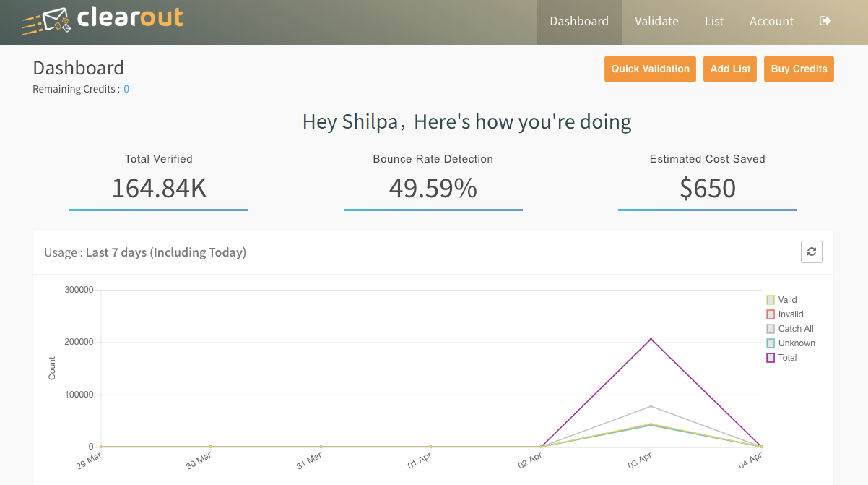This screenshot has height=485, width=868.
Task: Refresh the usage chart
Action: pyautogui.click(x=812, y=252)
